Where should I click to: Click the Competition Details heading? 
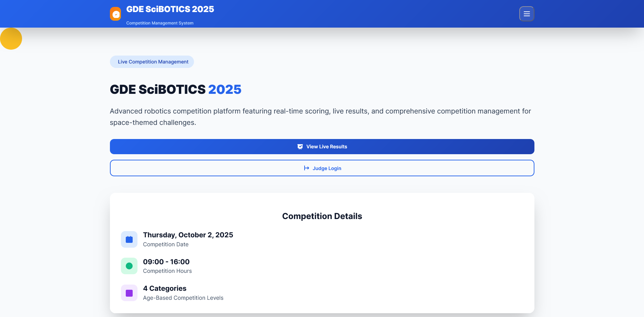point(322,216)
